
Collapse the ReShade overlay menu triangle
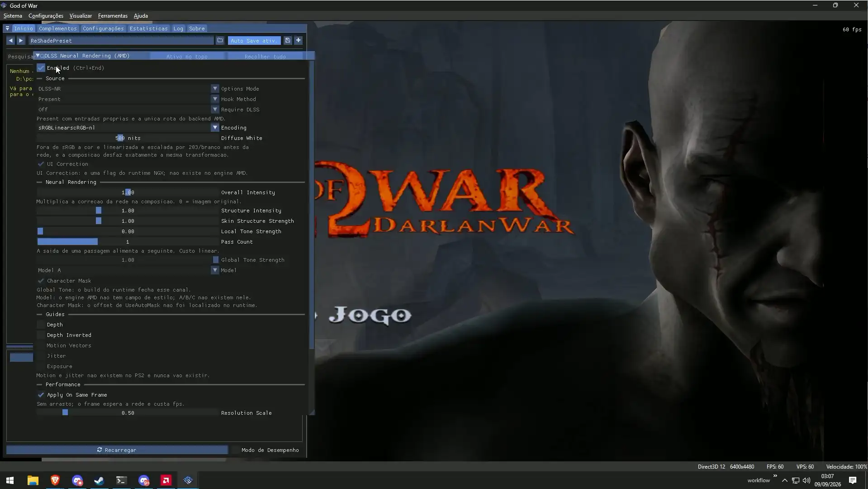(7, 29)
